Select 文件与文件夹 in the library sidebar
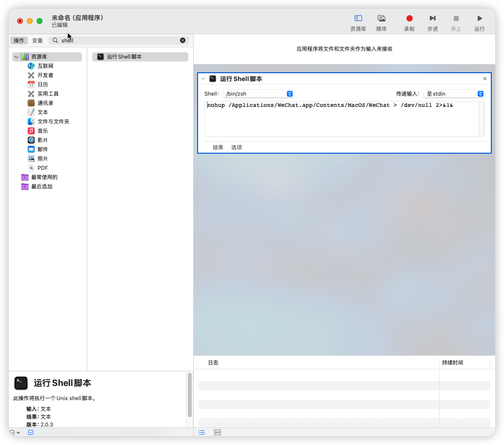 pos(54,121)
